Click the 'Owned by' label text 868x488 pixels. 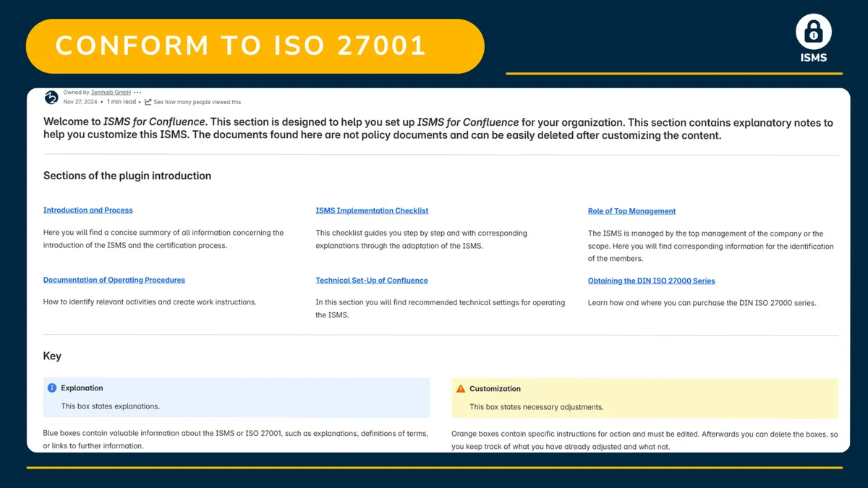76,93
